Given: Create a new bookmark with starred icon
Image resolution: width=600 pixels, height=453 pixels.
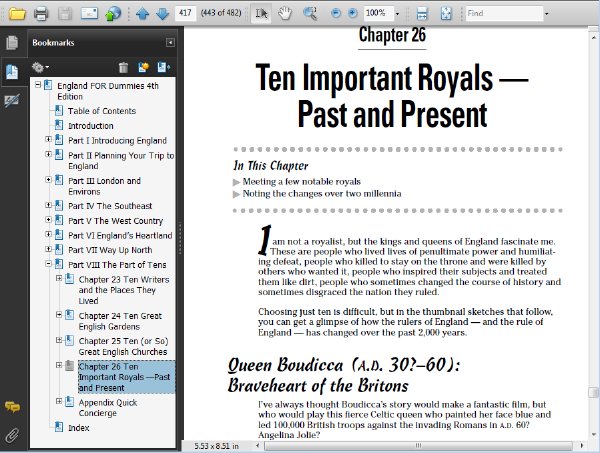Looking at the screenshot, I should click(143, 68).
